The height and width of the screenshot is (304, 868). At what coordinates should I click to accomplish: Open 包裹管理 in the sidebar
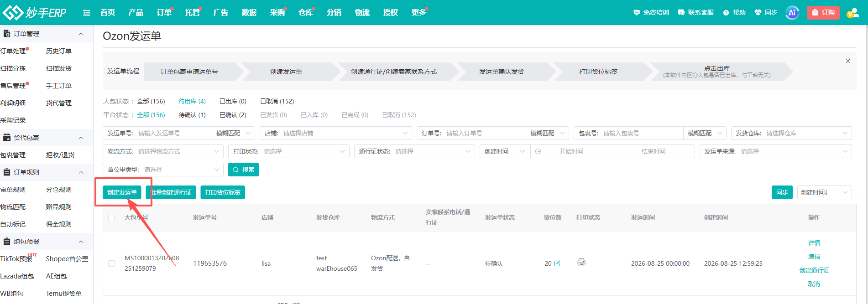(13, 155)
